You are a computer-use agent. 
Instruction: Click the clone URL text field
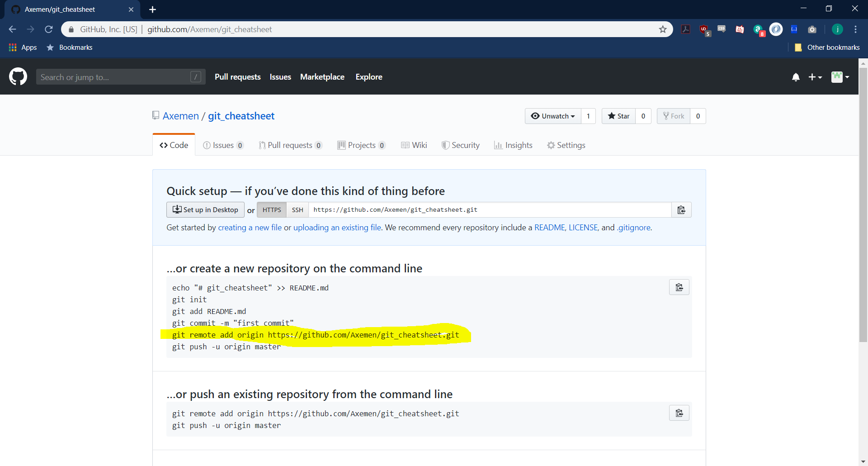pyautogui.click(x=490, y=210)
